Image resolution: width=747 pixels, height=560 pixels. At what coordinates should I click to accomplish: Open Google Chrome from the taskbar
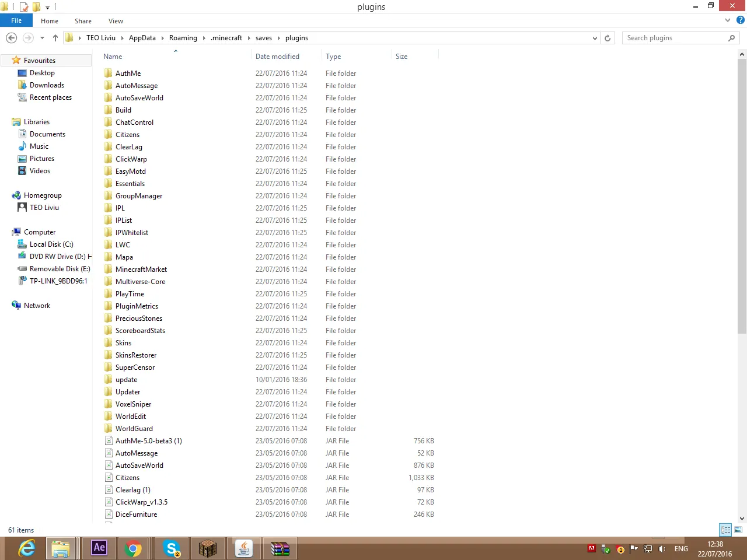[x=133, y=548]
